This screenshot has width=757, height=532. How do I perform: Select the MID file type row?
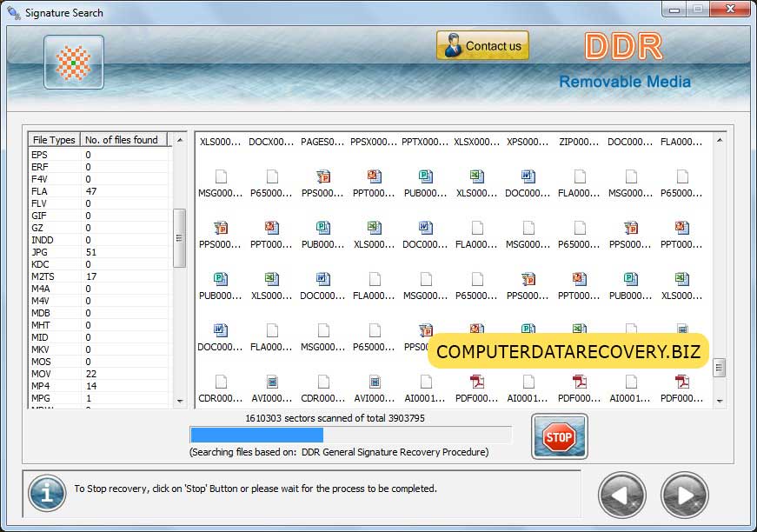99,337
